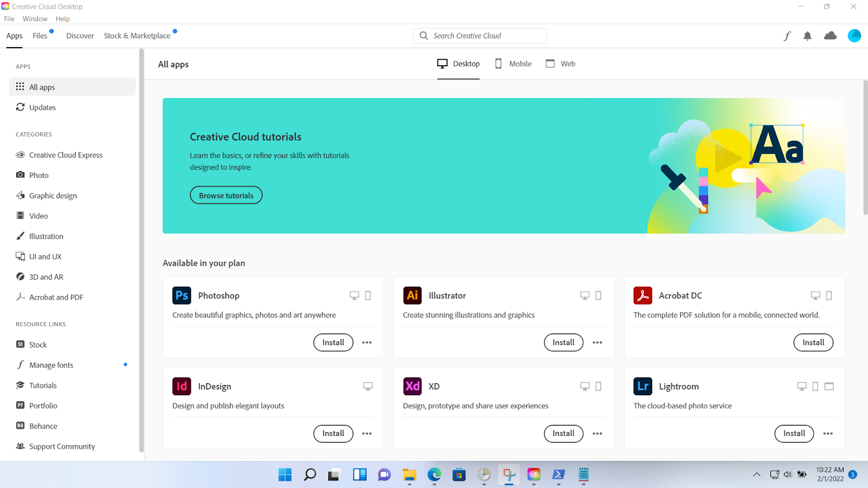Install Acrobat DC
This screenshot has width=868, height=488.
pos(813,343)
